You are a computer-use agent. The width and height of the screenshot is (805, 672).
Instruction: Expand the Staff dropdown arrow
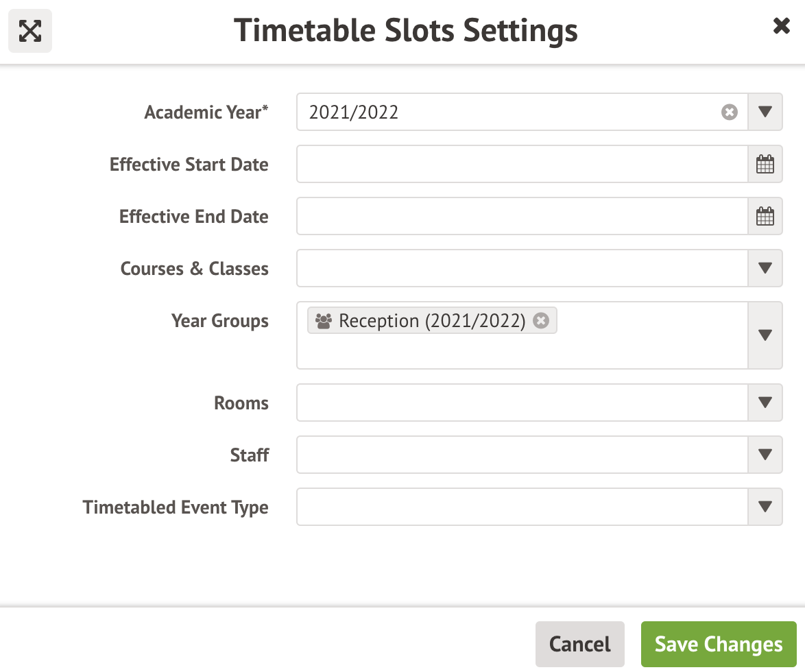765,455
